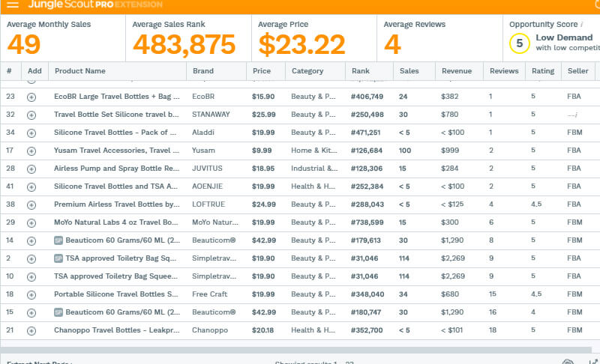Click plus icon for Premium Airless Travel Bottles
The image size is (600, 364).
(x=31, y=204)
